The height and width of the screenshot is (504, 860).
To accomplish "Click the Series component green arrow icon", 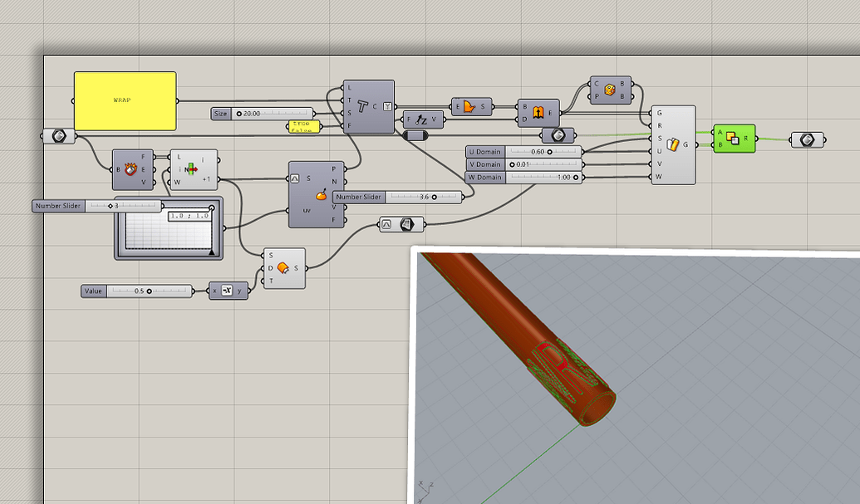I will 191,169.
